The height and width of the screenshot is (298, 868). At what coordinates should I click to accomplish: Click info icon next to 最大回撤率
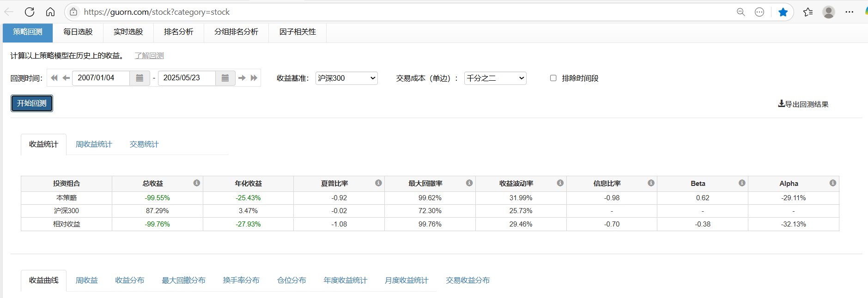pyautogui.click(x=469, y=183)
